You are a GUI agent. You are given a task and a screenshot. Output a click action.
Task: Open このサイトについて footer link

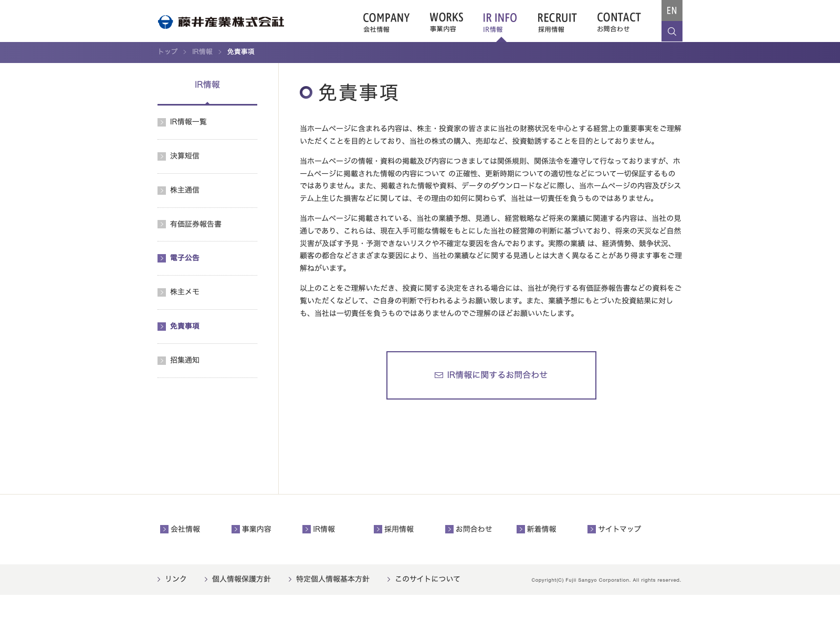click(x=427, y=579)
